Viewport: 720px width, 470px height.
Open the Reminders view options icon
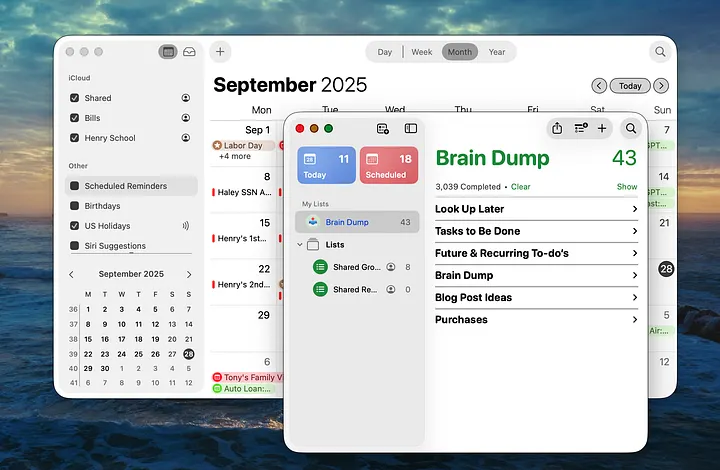click(x=580, y=128)
